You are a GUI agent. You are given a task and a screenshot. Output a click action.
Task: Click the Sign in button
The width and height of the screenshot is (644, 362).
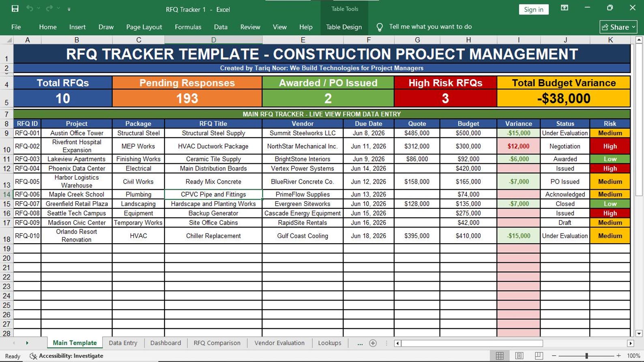533,9
